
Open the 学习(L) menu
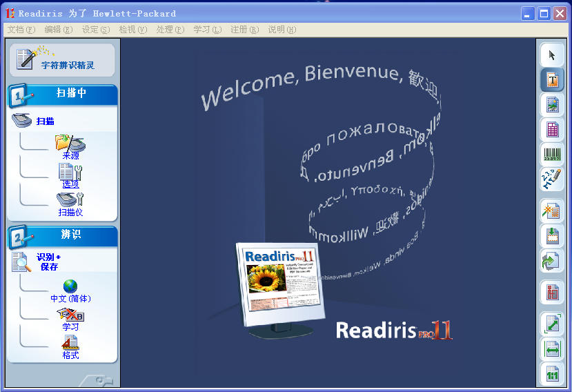pyautogui.click(x=207, y=30)
